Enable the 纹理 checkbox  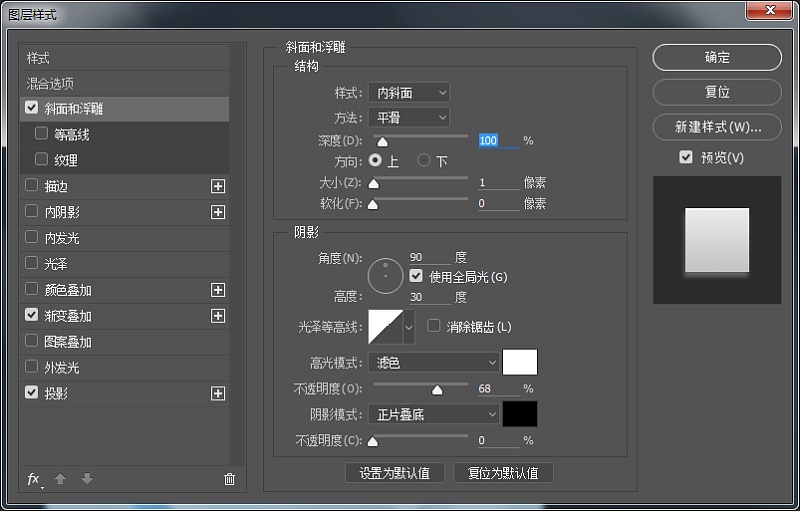[41, 159]
